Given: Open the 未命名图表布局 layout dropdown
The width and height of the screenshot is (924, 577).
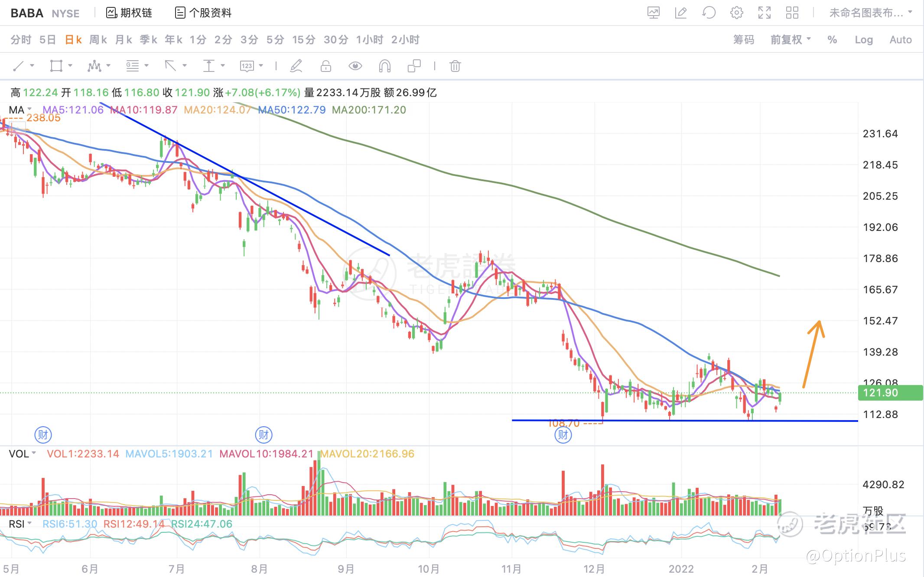Looking at the screenshot, I should pos(871,13).
